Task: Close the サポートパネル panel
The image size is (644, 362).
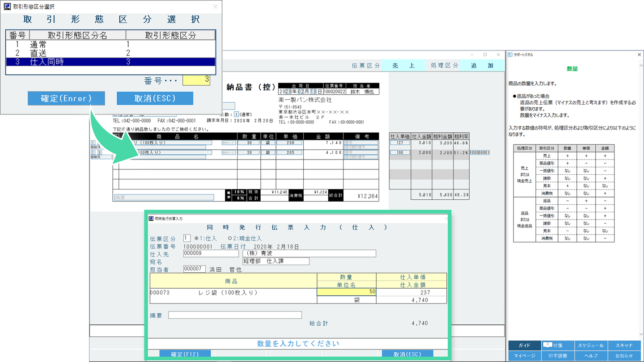Action: coord(639,55)
